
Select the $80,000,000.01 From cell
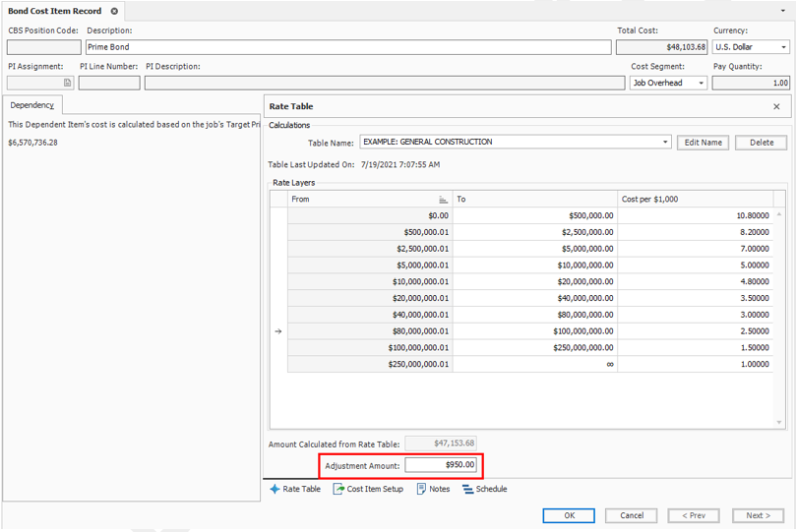[x=370, y=331]
